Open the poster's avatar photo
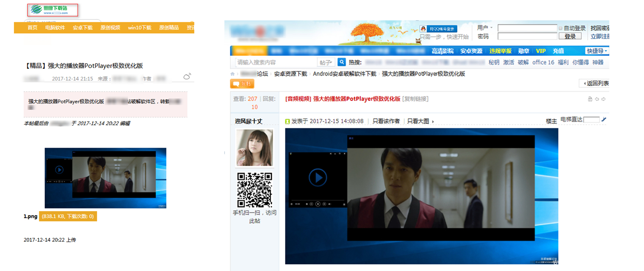644x271 pixels. click(x=254, y=147)
